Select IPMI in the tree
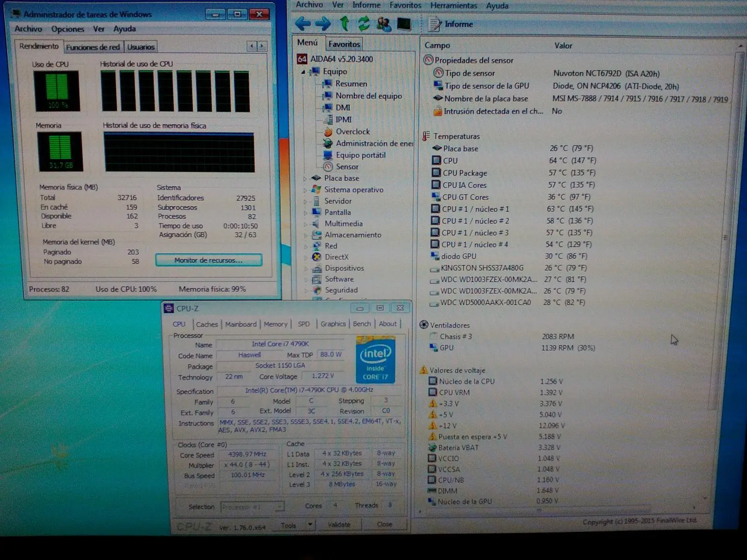The image size is (747, 560). coord(344,119)
